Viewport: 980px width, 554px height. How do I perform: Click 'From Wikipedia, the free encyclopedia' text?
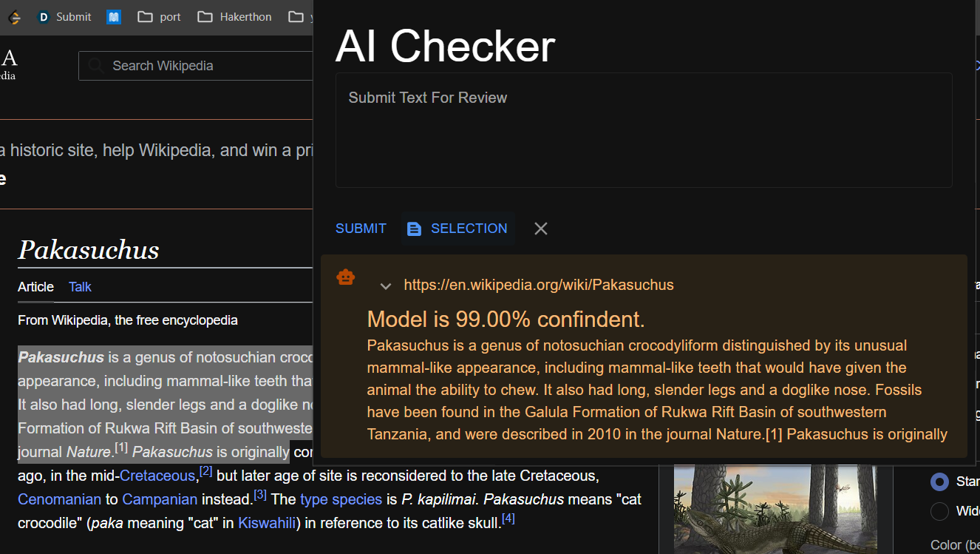coord(128,320)
